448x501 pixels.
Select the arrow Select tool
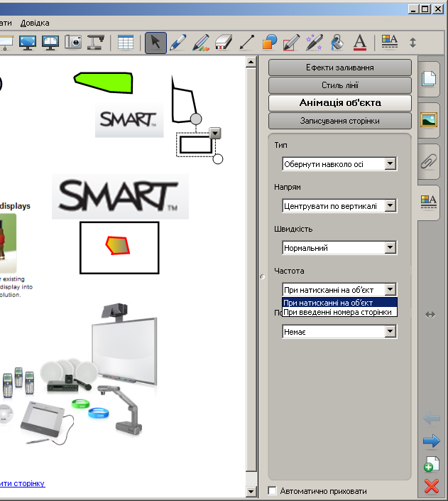pos(155,43)
